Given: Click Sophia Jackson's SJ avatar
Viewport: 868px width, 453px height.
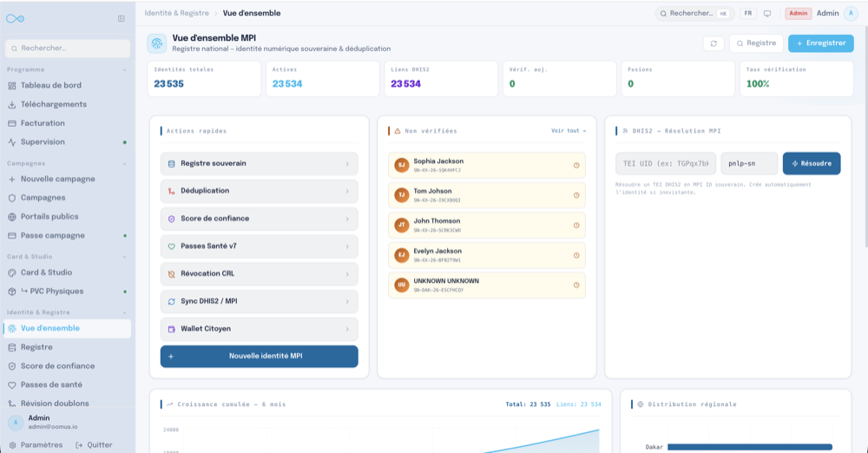Looking at the screenshot, I should coord(401,165).
